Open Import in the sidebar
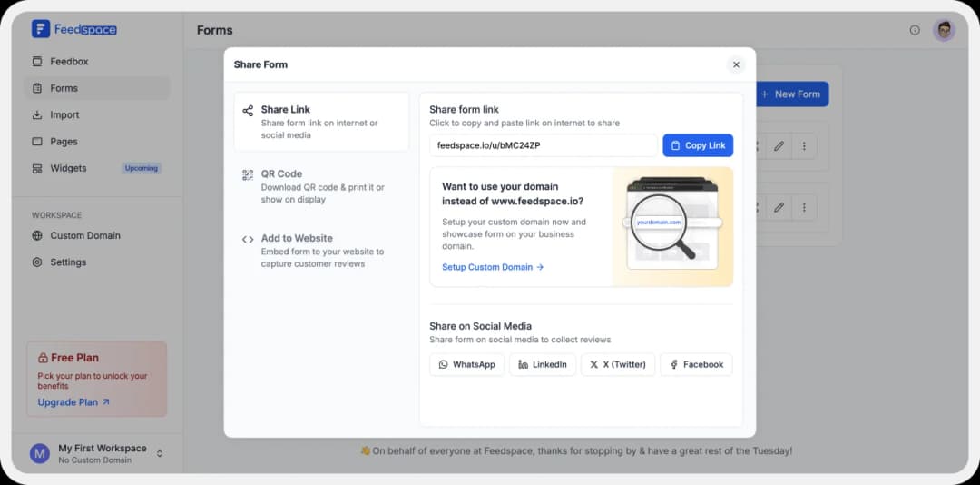 click(x=97, y=115)
